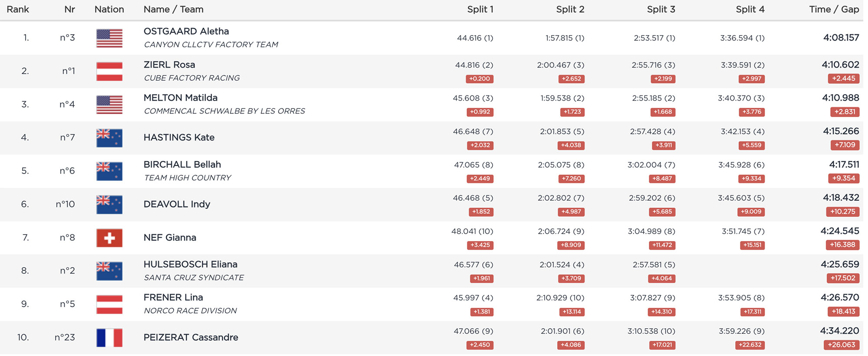The height and width of the screenshot is (356, 868).
Task: Click the Rank column header
Action: click(18, 10)
